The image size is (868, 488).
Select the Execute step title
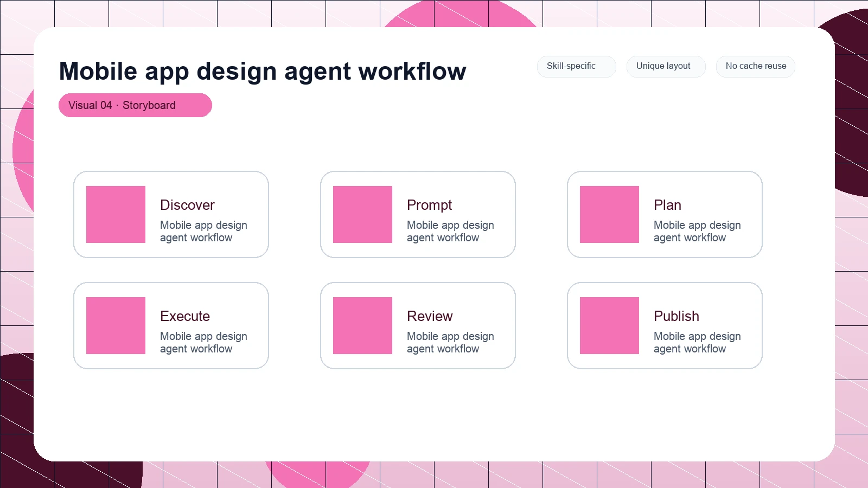click(x=185, y=316)
